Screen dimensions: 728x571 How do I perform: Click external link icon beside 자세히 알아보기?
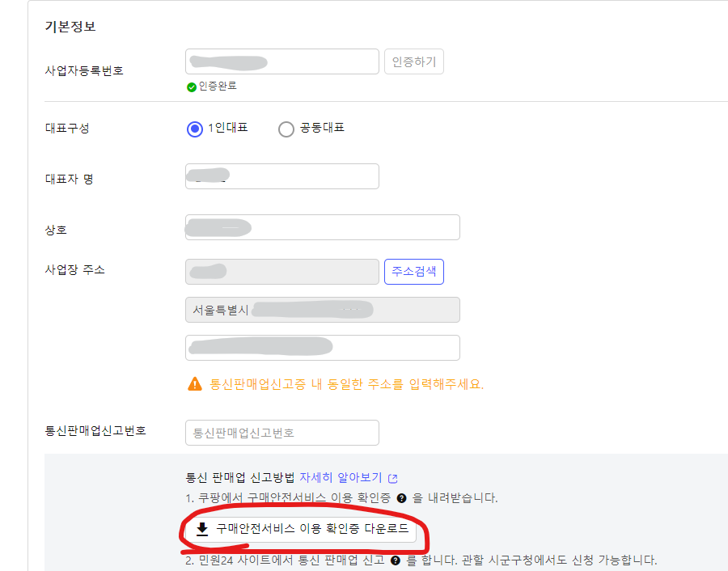[393, 478]
